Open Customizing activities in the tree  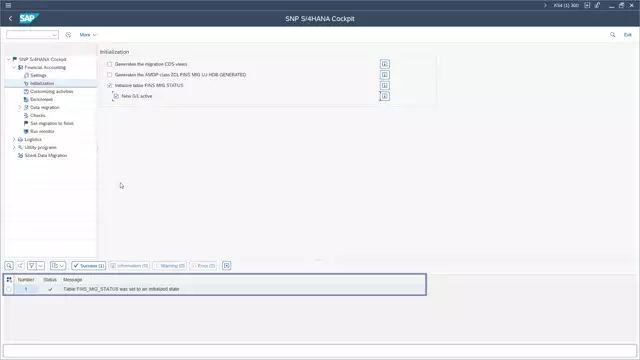point(51,91)
